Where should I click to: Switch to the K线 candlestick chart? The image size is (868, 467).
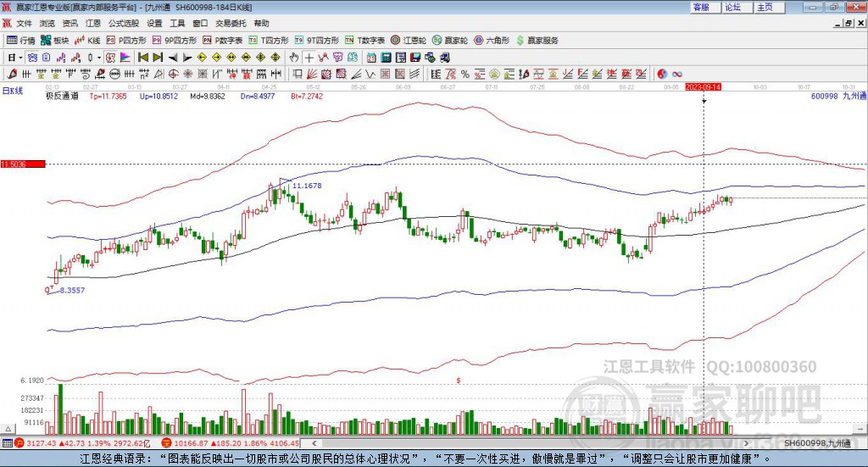[x=87, y=41]
